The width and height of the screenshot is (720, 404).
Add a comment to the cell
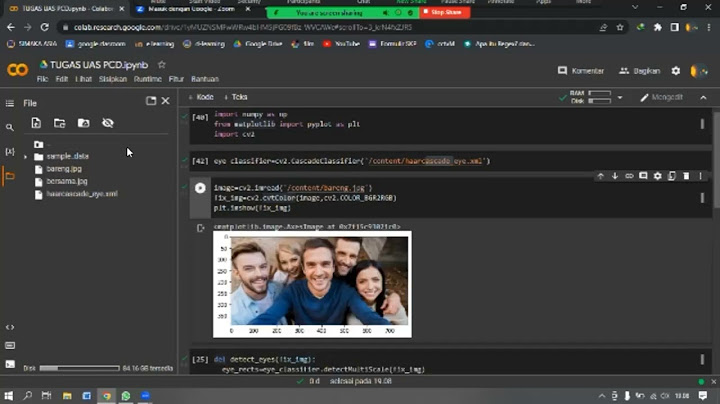(643, 176)
